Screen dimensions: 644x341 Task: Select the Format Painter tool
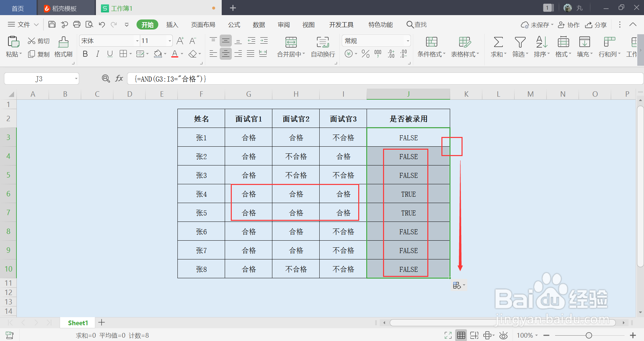pos(63,47)
